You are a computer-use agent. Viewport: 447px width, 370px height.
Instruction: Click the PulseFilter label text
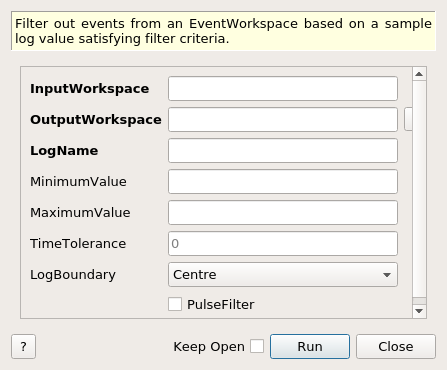[221, 304]
